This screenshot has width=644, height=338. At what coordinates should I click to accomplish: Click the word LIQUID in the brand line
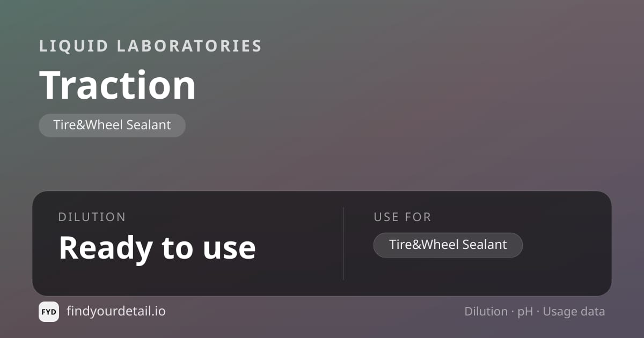point(74,46)
